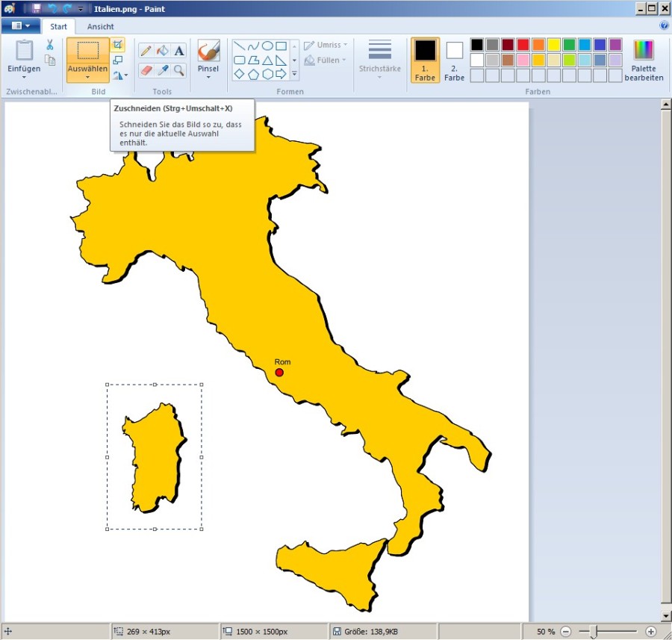Expand the Pinsel brush dropdown

point(208,77)
